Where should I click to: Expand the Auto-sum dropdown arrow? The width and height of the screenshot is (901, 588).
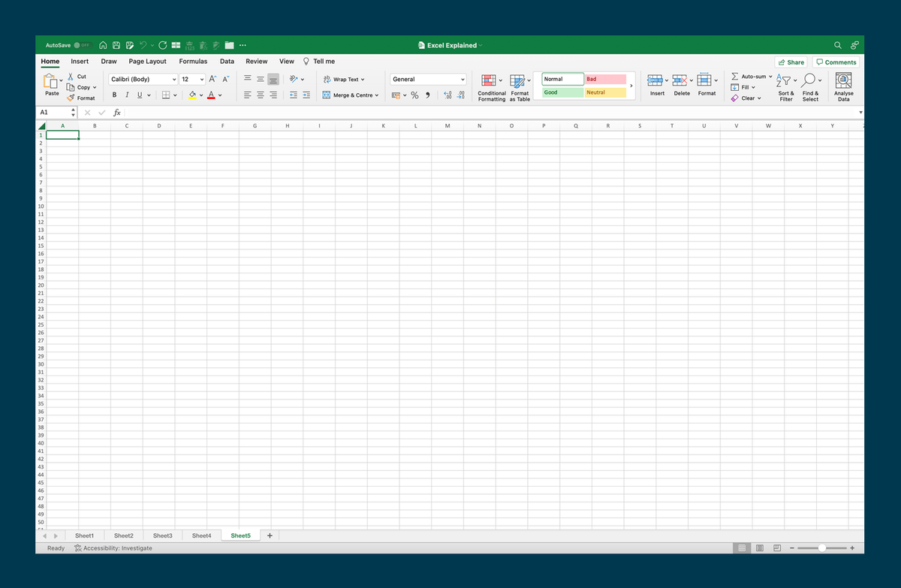770,76
